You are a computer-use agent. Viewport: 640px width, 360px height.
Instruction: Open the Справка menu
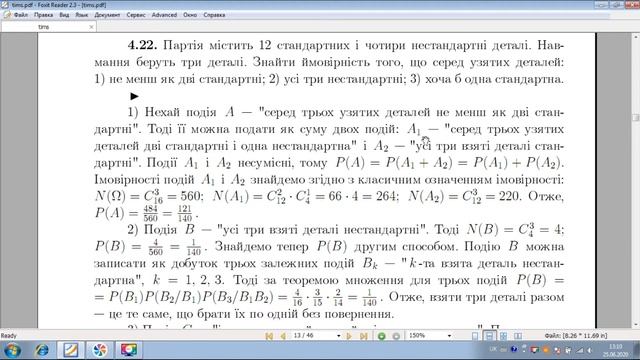tap(214, 15)
